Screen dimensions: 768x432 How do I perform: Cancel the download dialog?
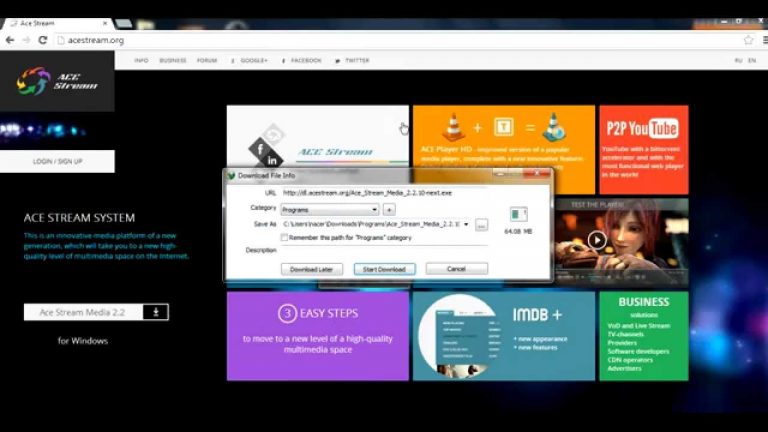tap(456, 268)
